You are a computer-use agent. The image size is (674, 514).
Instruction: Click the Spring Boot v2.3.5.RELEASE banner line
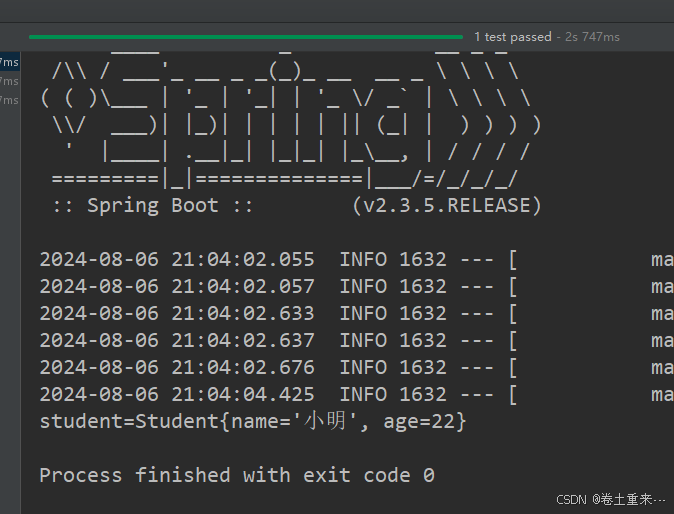pos(297,205)
